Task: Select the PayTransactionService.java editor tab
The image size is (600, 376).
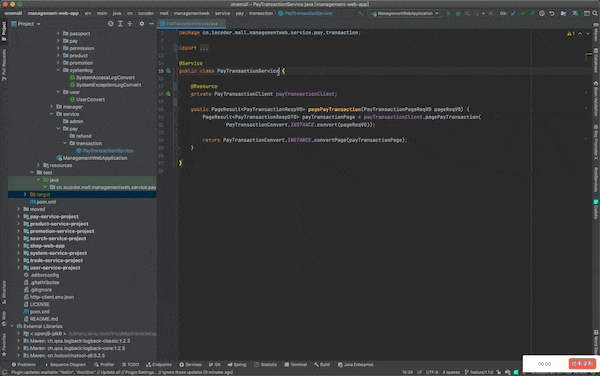Action: click(192, 24)
